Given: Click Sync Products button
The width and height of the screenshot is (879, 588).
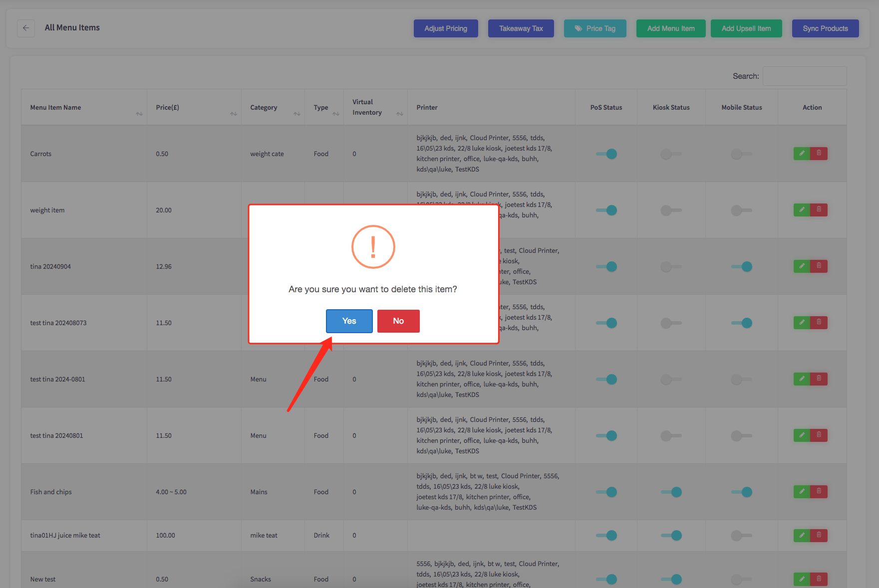Looking at the screenshot, I should (x=826, y=28).
